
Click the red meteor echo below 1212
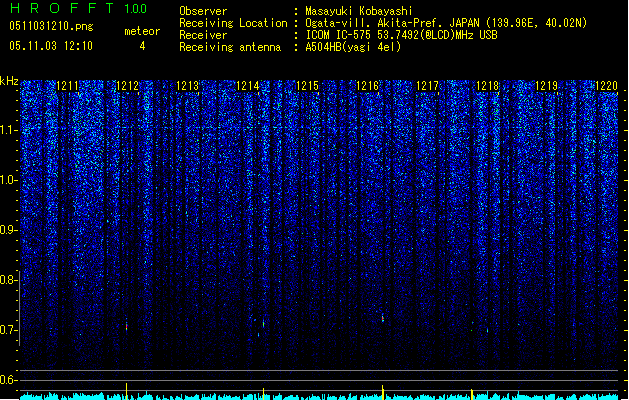click(127, 326)
